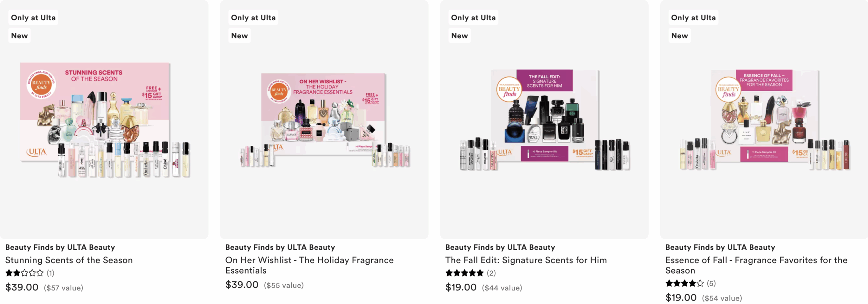868x304 pixels.
Task: Click the two-star rating on Stunning Scents
Action: [24, 273]
